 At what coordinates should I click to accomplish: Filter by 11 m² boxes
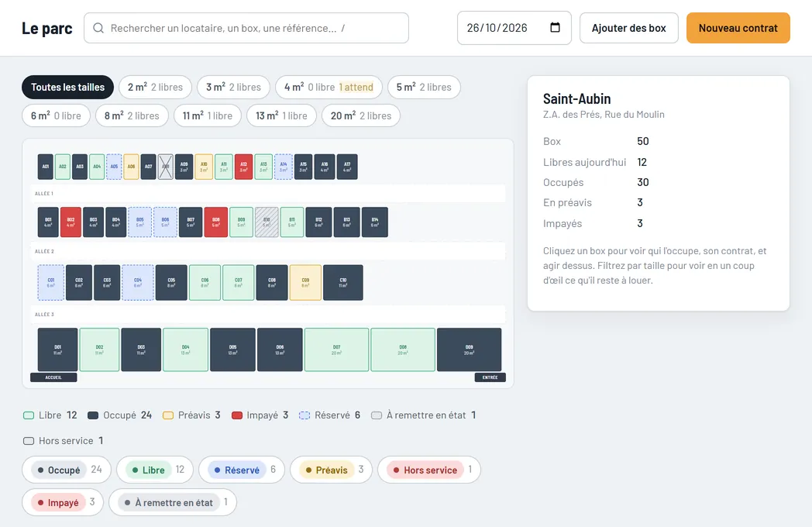pos(208,115)
